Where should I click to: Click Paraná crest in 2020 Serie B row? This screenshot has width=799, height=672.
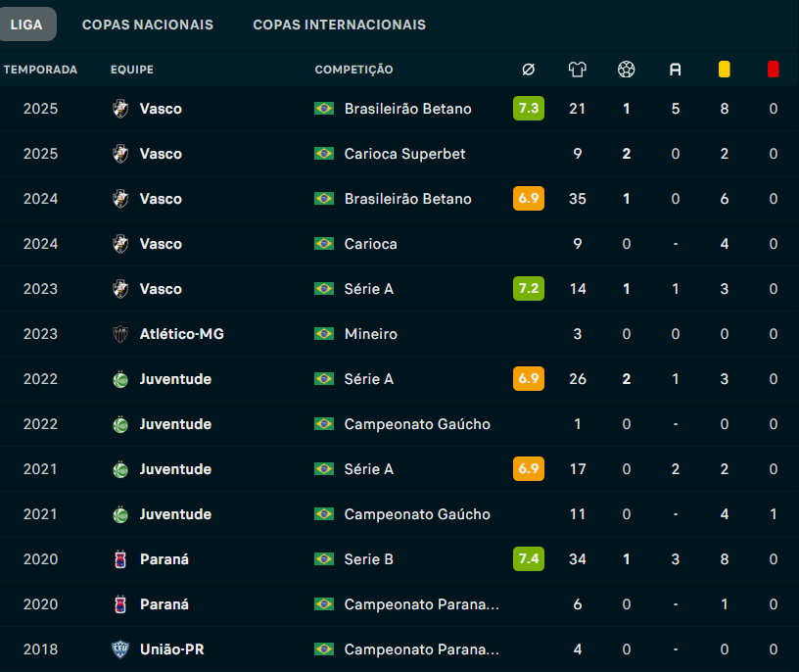[x=120, y=559]
